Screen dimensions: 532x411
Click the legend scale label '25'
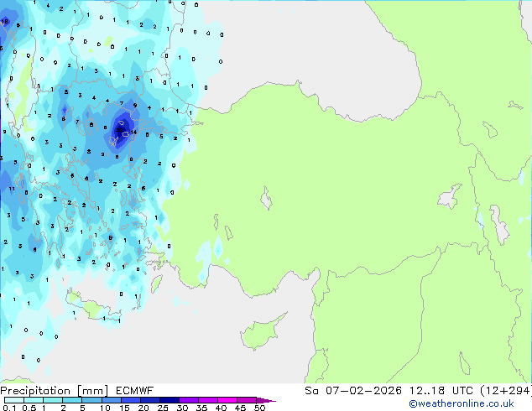click(163, 408)
